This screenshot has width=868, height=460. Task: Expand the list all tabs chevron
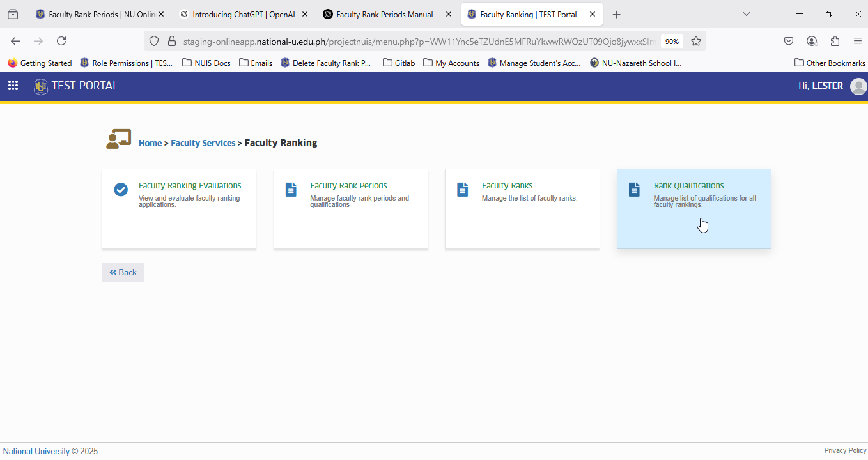point(747,14)
